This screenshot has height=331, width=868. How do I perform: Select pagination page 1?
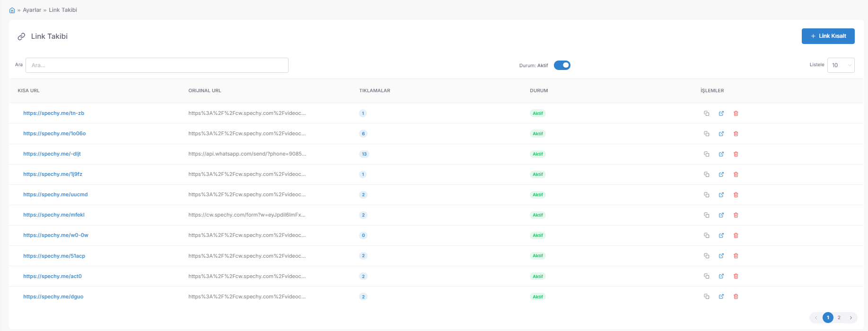tap(828, 318)
